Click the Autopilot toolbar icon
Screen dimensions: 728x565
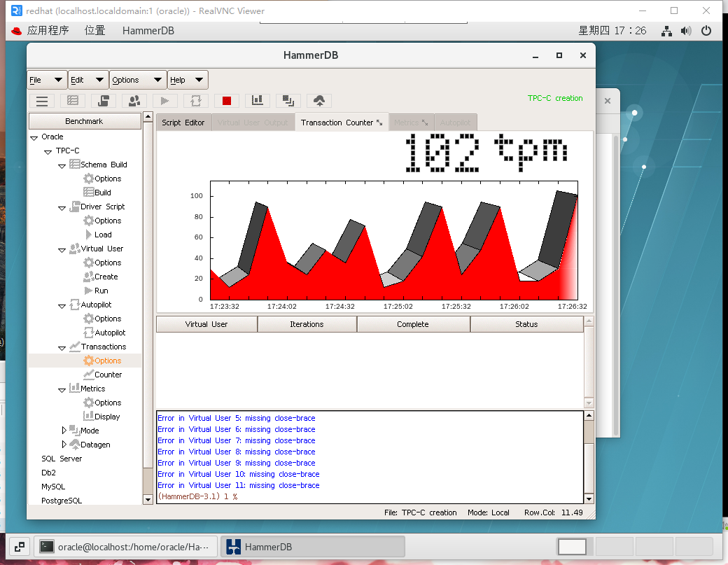pos(195,101)
